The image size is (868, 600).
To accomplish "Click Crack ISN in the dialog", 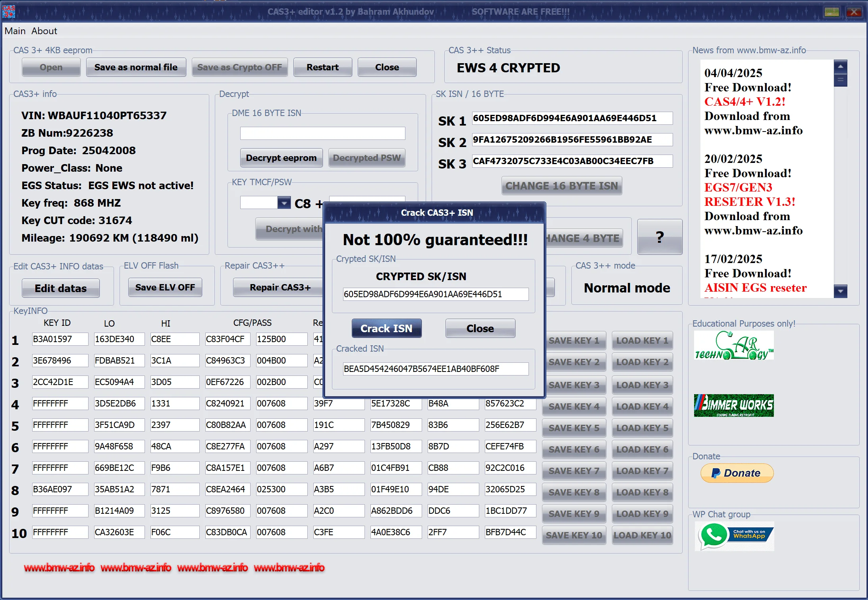I will click(386, 328).
